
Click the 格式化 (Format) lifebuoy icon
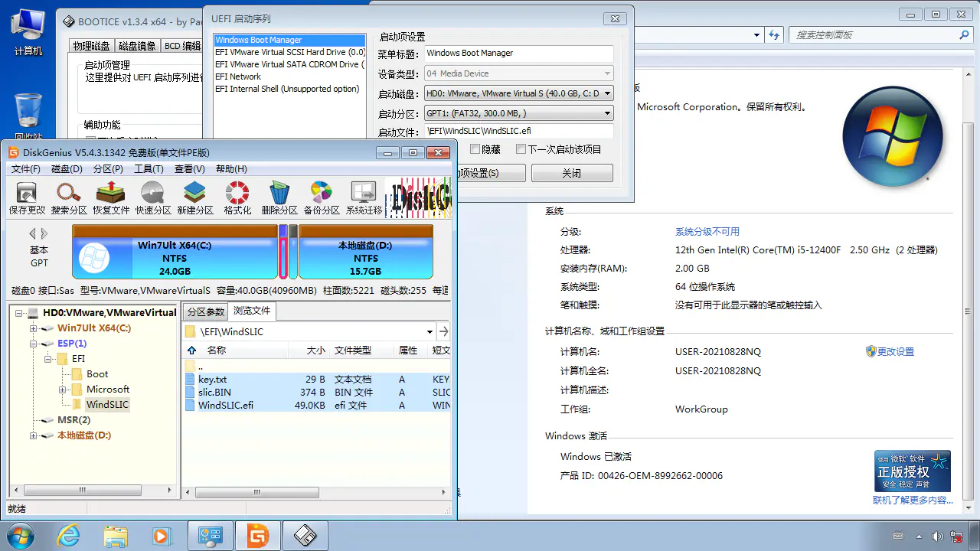237,197
